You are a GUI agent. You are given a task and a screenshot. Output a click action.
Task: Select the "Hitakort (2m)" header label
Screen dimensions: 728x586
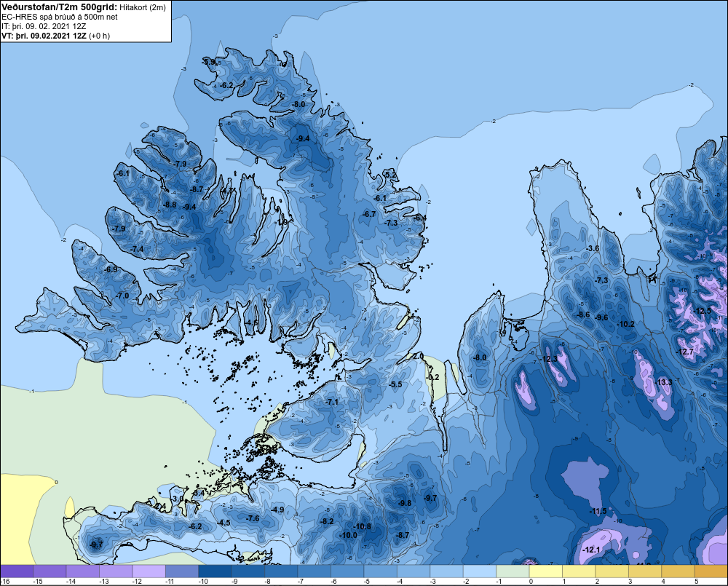pyautogui.click(x=142, y=7)
